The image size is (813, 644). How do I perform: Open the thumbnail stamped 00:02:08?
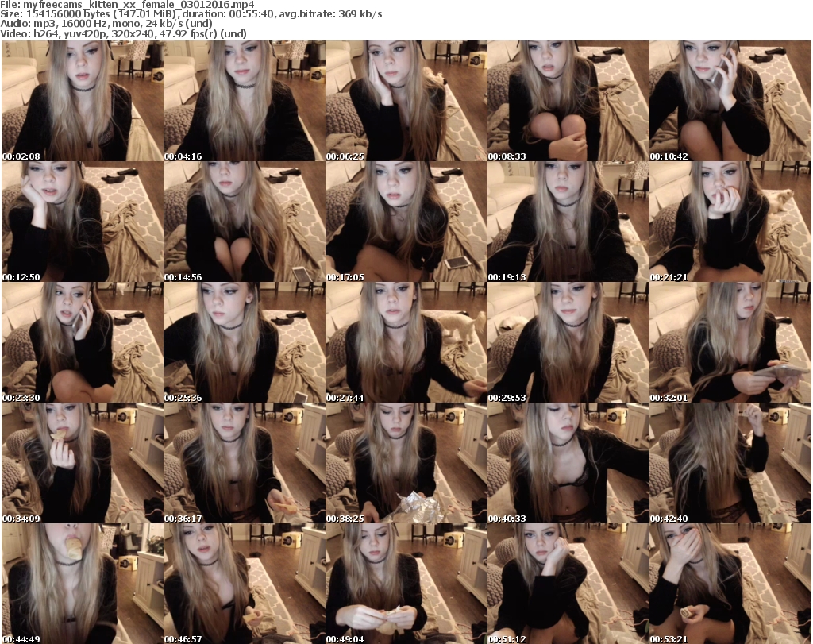click(x=83, y=101)
